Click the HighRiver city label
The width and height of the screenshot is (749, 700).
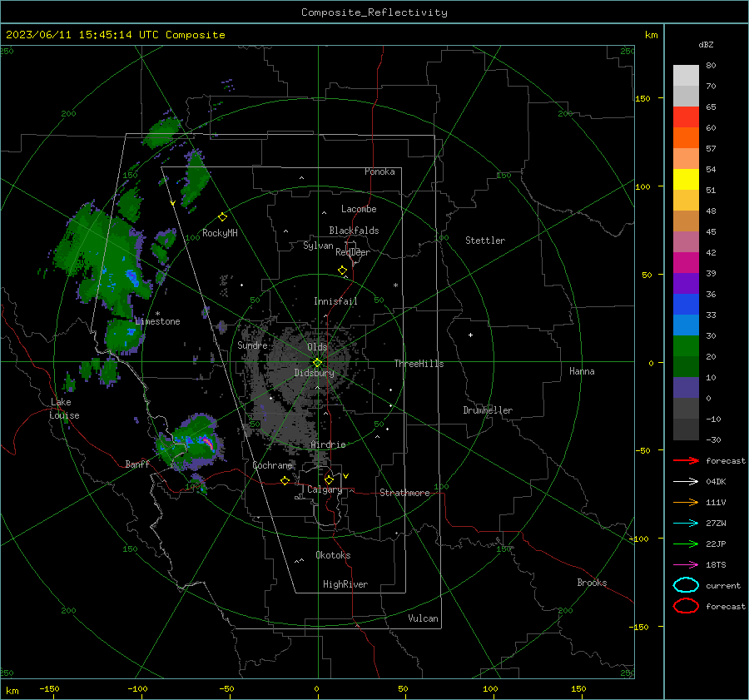(x=345, y=584)
